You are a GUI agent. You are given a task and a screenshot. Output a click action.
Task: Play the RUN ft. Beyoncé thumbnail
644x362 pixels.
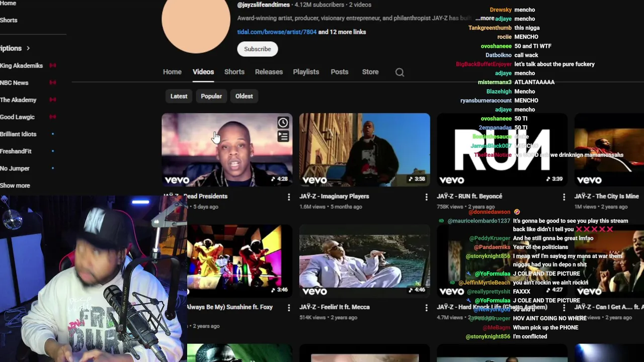coord(502,150)
